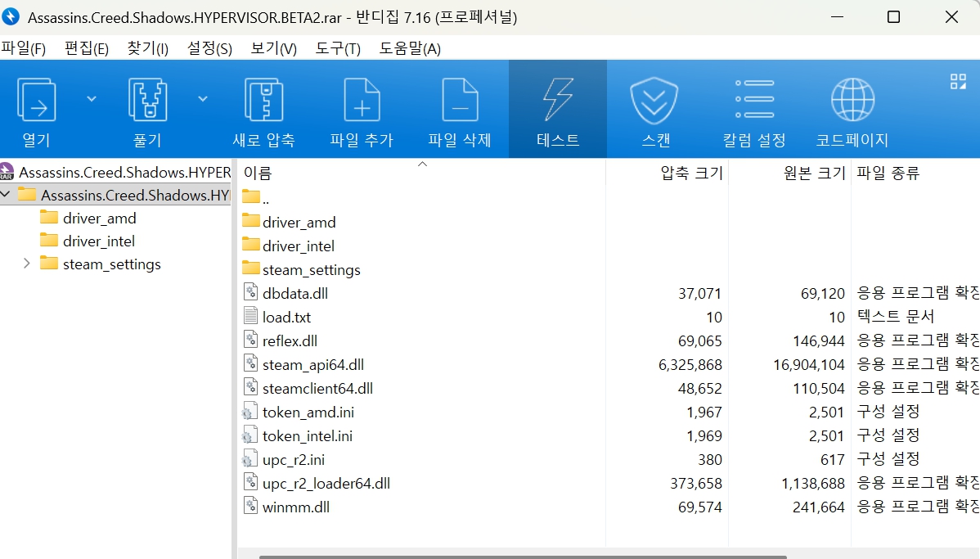980x559 pixels.
Task: Click the 열기 (Open) toolbar icon
Action: [x=36, y=101]
